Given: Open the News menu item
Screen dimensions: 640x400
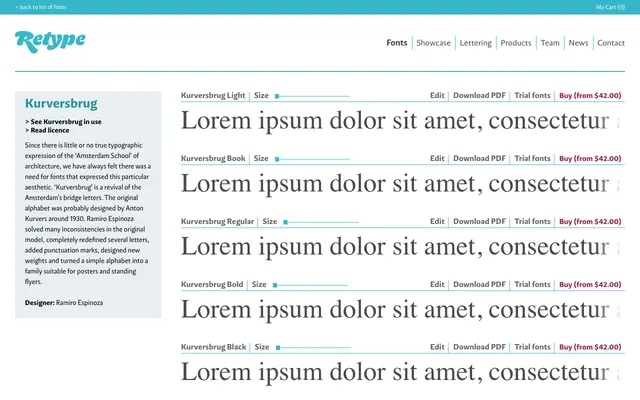Looking at the screenshot, I should pyautogui.click(x=578, y=43).
